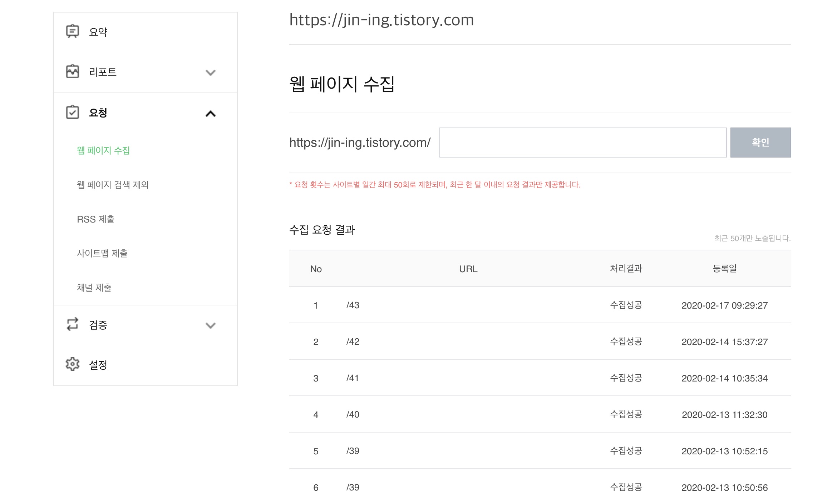837x504 pixels.
Task: Expand the 리포트 section chevron
Action: [x=210, y=73]
